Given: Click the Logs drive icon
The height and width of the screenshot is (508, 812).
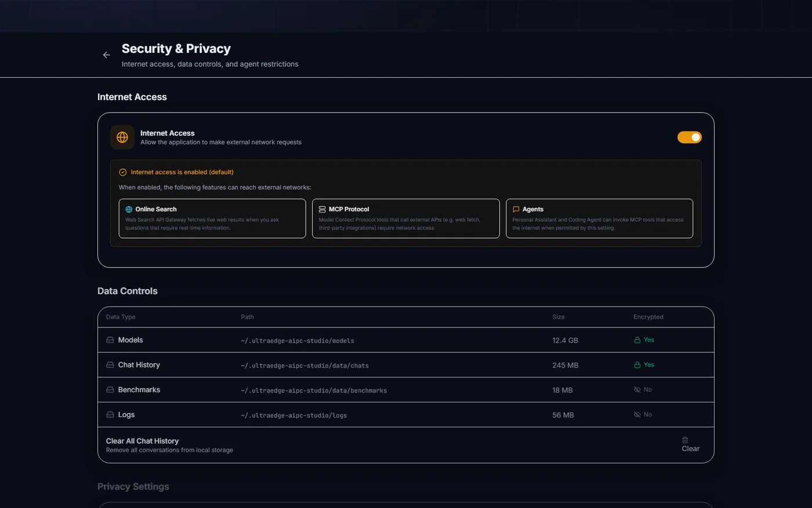Looking at the screenshot, I should point(110,415).
